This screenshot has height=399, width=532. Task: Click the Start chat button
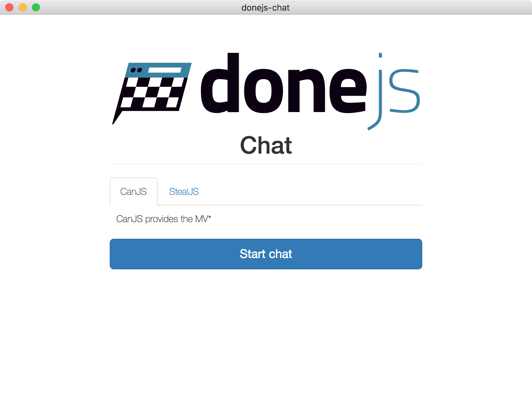[266, 254]
